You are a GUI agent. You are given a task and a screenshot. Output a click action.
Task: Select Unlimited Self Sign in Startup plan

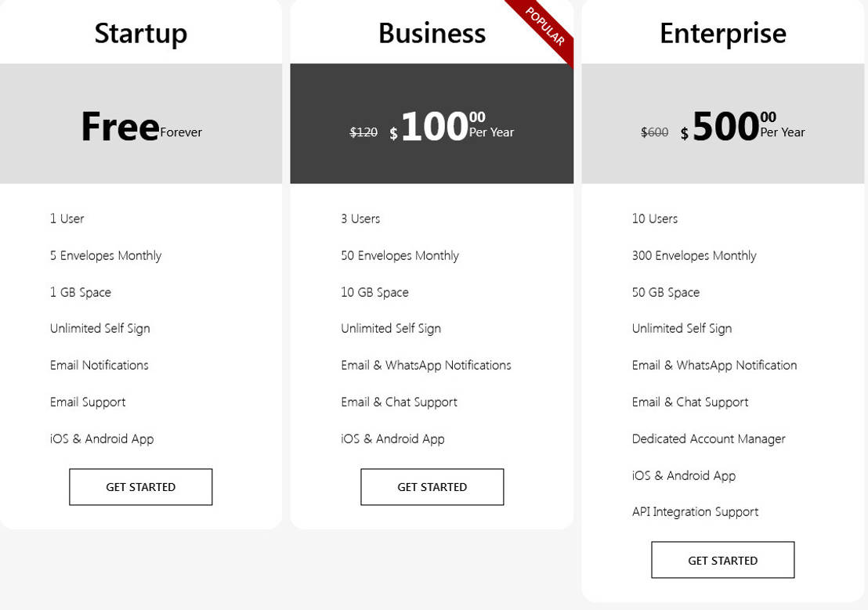(x=99, y=328)
